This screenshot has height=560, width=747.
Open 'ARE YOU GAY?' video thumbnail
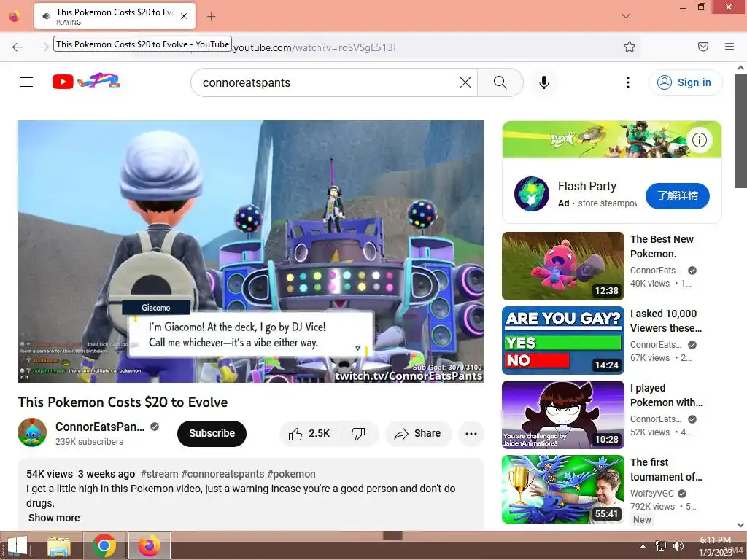pos(562,341)
